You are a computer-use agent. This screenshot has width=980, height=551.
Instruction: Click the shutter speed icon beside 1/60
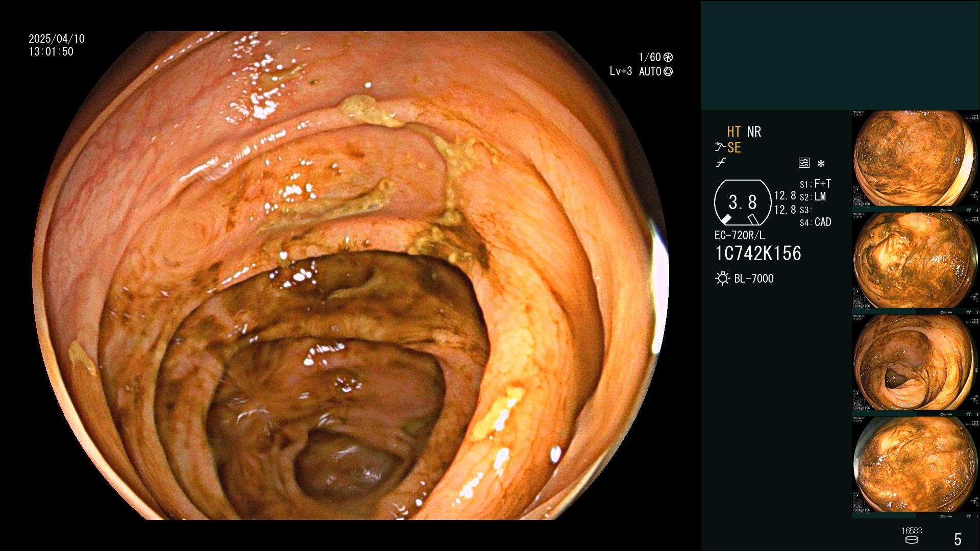[668, 57]
